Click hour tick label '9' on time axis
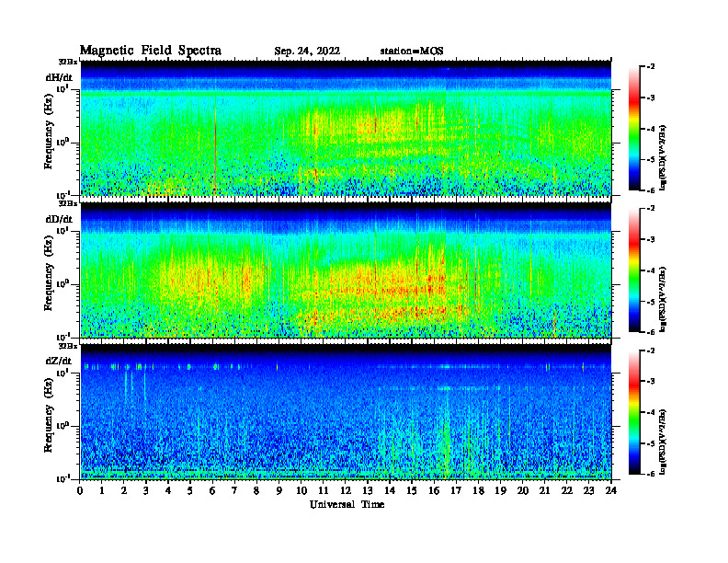Screen dimensions: 728x563 [x=279, y=490]
